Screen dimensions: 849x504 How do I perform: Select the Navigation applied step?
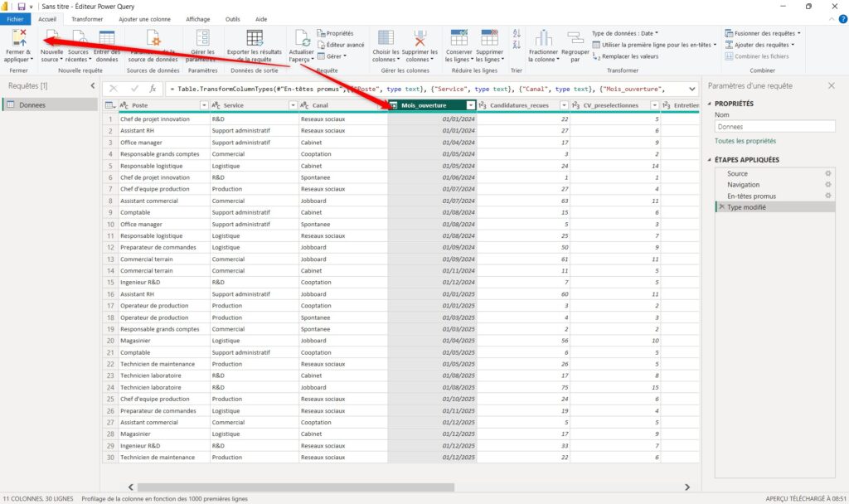[x=744, y=185]
